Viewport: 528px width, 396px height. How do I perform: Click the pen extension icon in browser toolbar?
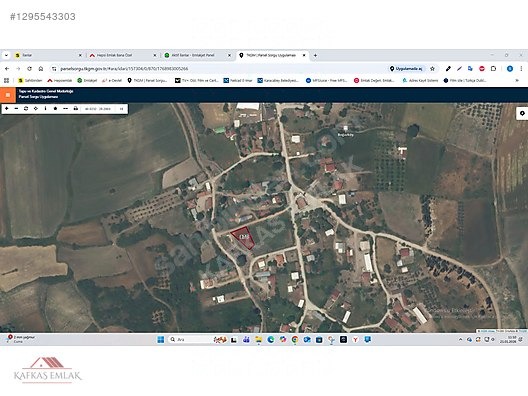coord(448,69)
